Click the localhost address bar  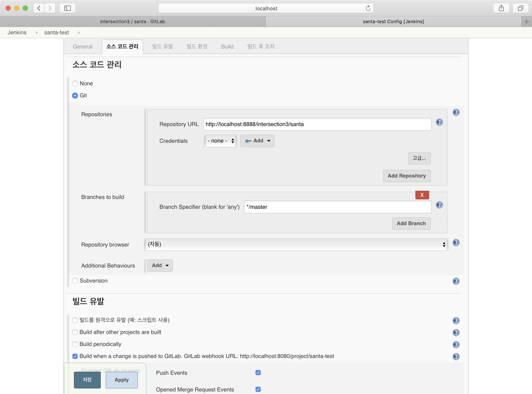(266, 8)
